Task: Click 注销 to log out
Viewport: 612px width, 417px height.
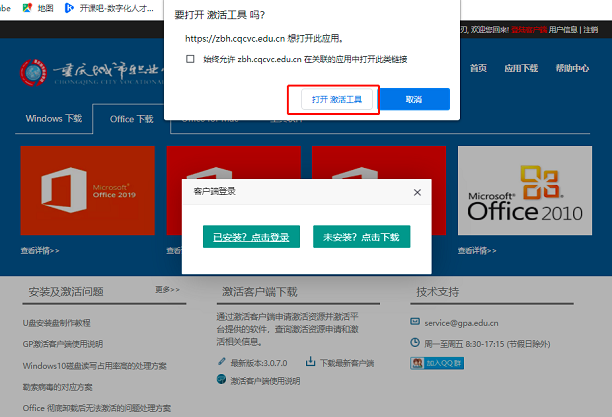Action: [x=591, y=30]
